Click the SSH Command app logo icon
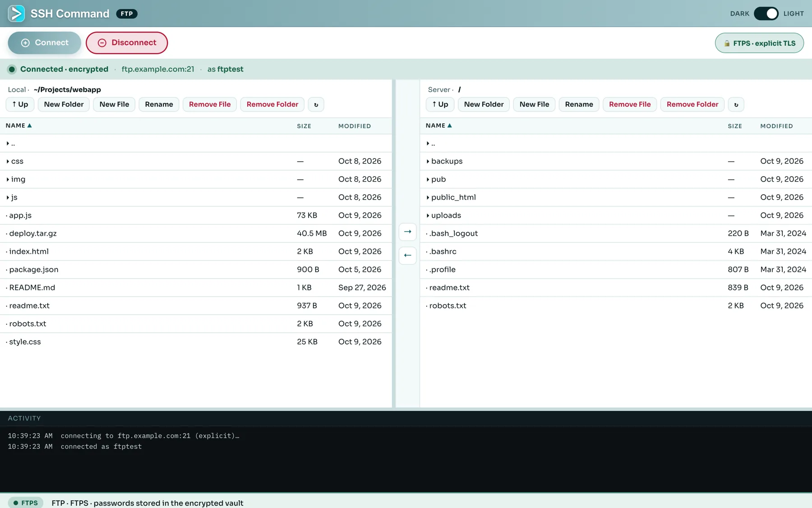 click(x=17, y=14)
